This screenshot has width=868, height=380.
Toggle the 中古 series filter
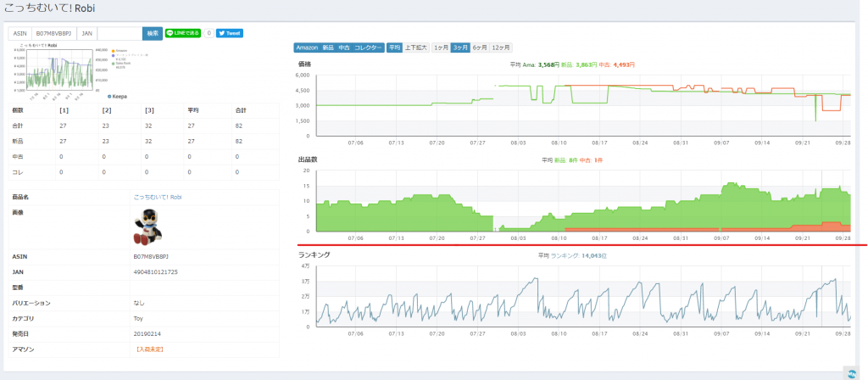(343, 47)
